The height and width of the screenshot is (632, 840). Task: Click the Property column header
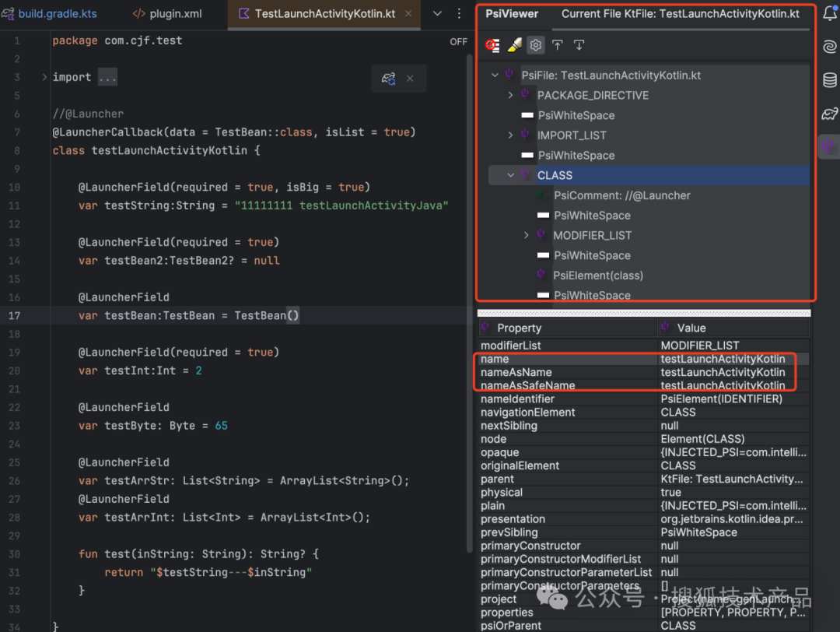point(568,328)
